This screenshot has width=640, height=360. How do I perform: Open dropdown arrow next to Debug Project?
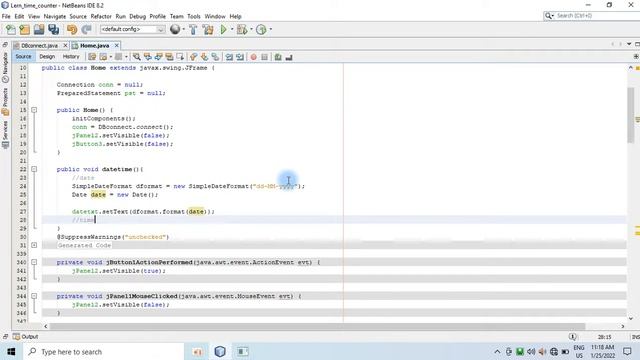(x=251, y=29)
